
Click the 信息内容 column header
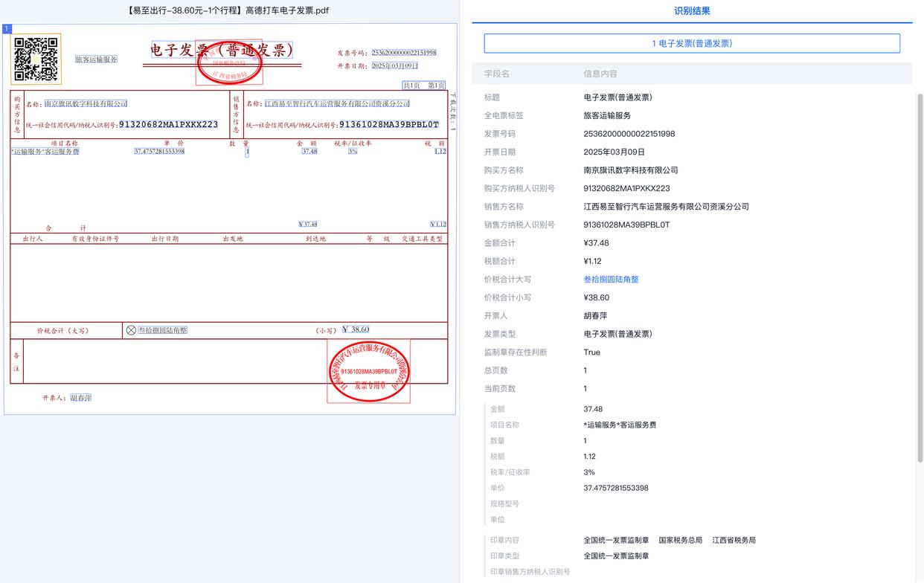600,74
